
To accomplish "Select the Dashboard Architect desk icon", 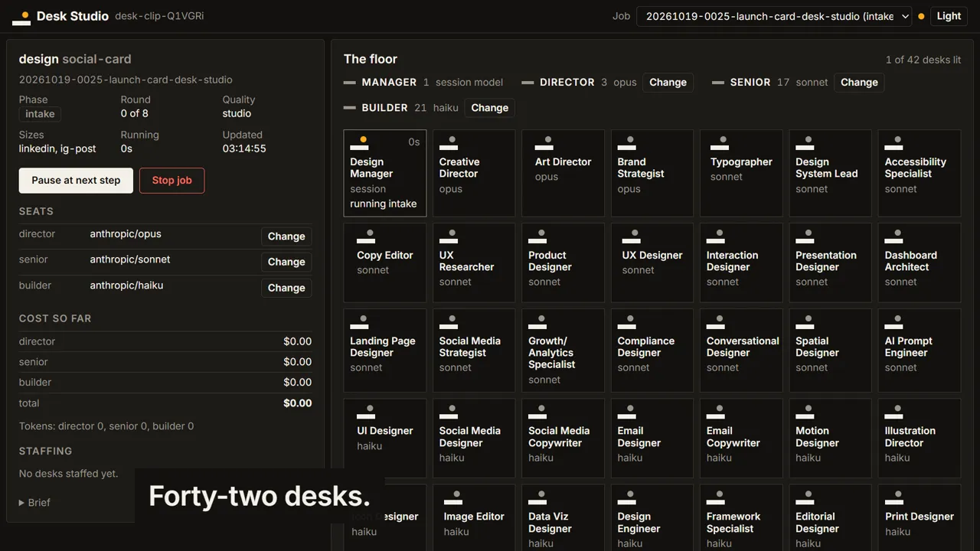I will pyautogui.click(x=894, y=236).
